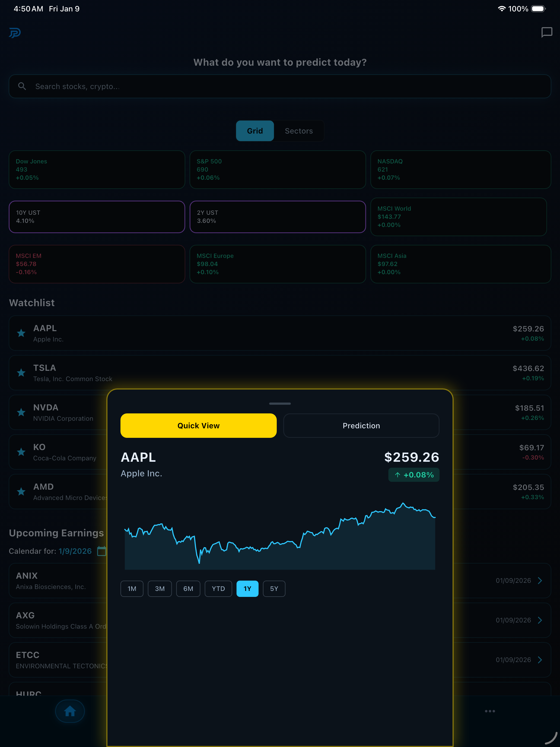Toggle the AMD watchlist star
This screenshot has width=560, height=747.
click(21, 491)
